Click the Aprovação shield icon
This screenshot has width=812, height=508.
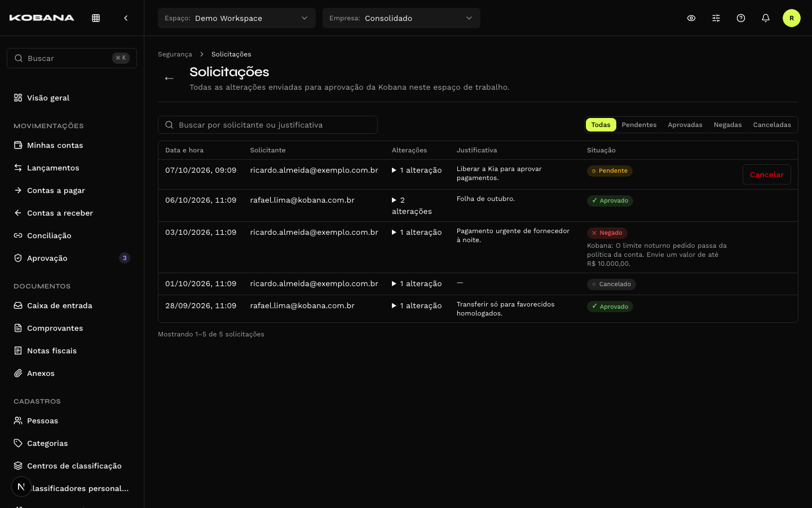[18, 258]
